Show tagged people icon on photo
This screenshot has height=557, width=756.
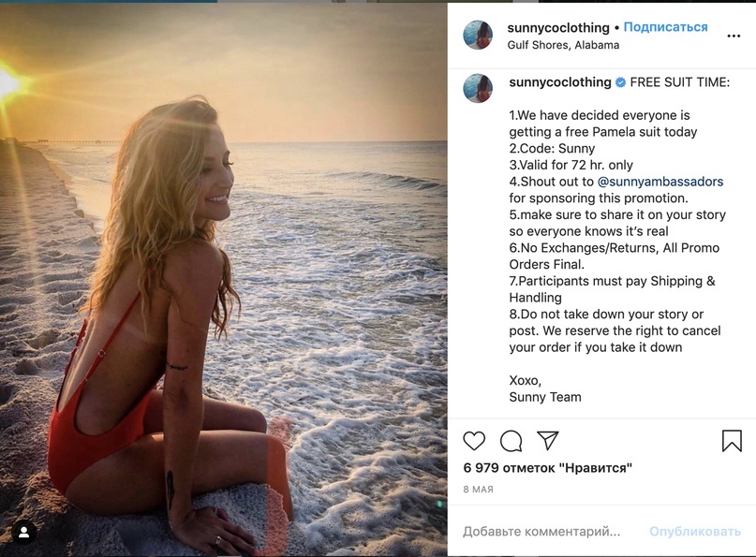pos(23,532)
